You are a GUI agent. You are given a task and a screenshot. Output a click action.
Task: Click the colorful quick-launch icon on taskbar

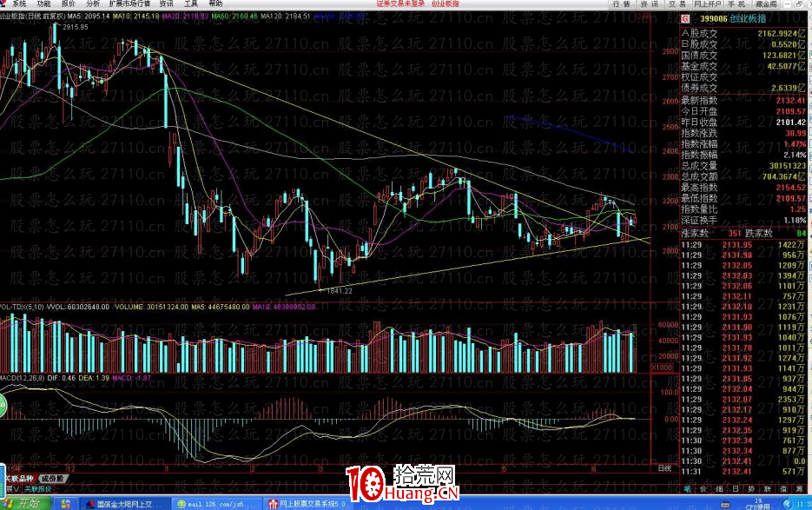[x=66, y=503]
